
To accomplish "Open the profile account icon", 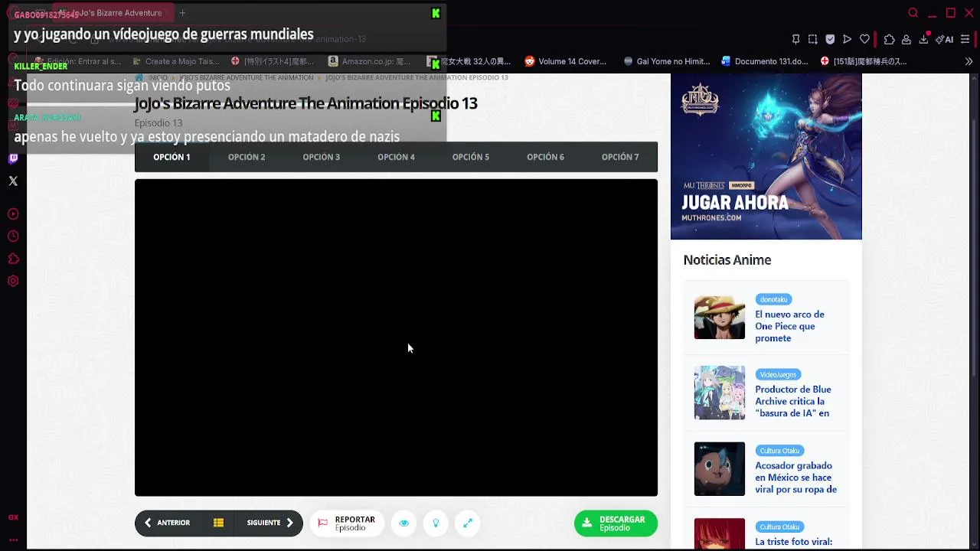I will [x=906, y=39].
